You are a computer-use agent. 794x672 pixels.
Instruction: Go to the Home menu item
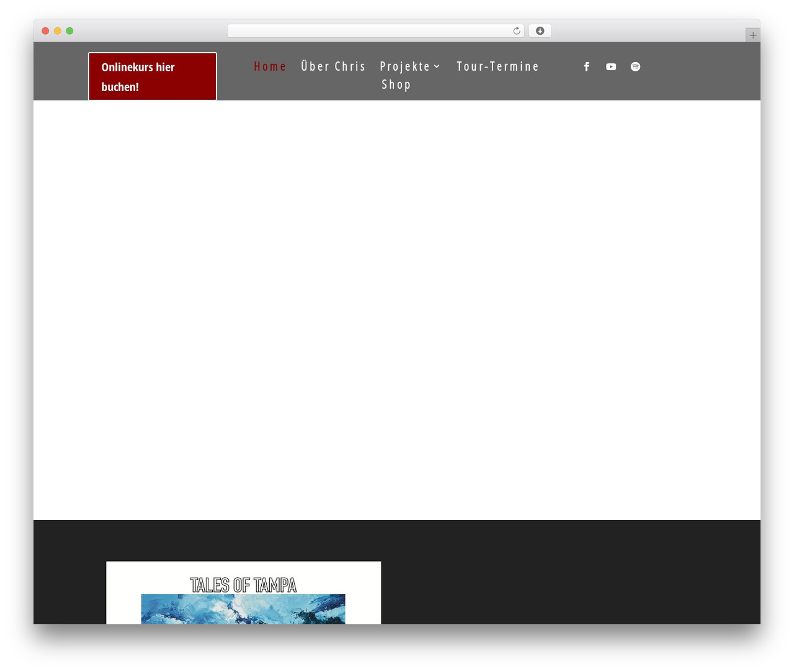pos(270,66)
